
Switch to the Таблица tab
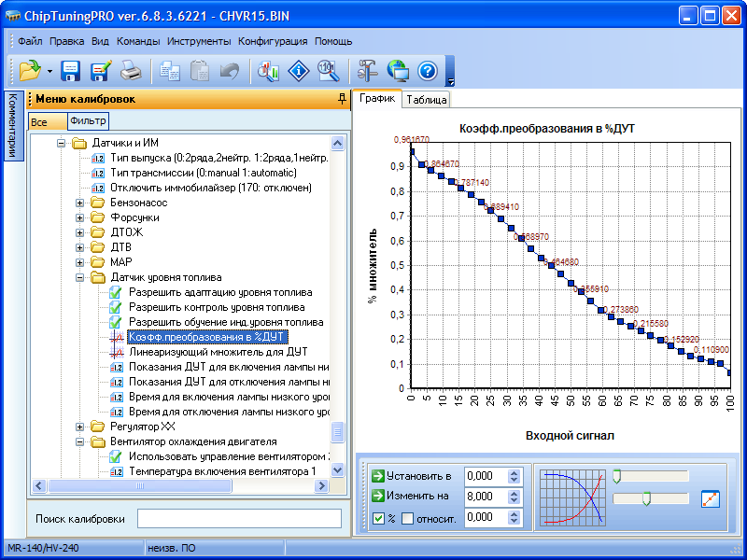tap(426, 99)
